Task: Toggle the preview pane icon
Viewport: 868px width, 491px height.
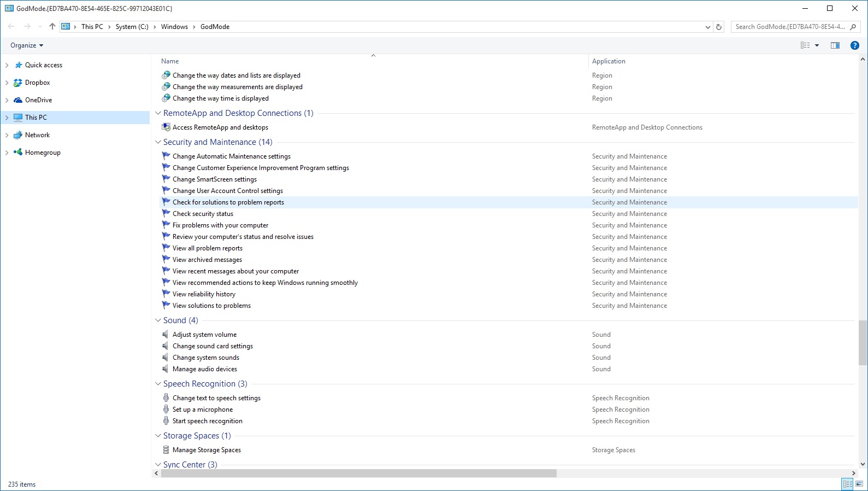Action: (835, 45)
